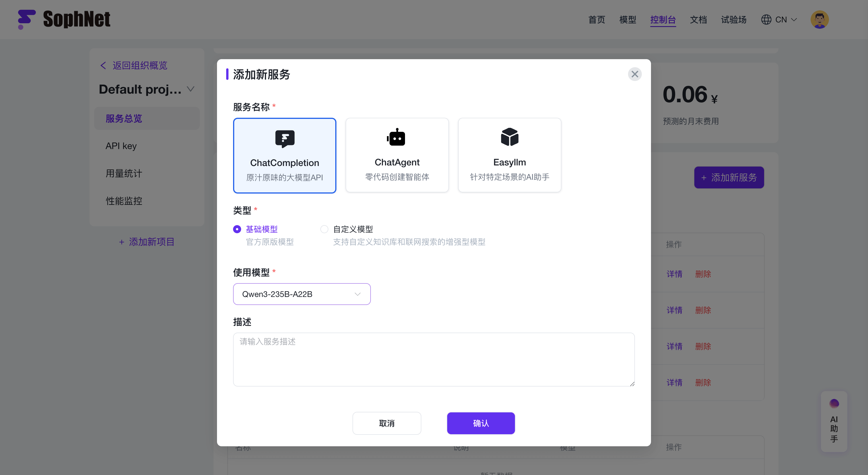The height and width of the screenshot is (475, 868).
Task: Click 删除 in the third table row
Action: 703,346
